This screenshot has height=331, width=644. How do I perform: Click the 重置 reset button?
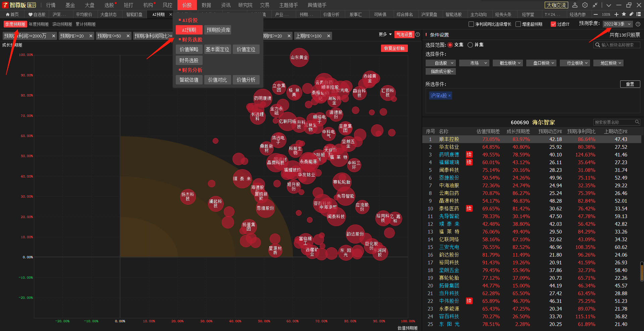pyautogui.click(x=630, y=84)
